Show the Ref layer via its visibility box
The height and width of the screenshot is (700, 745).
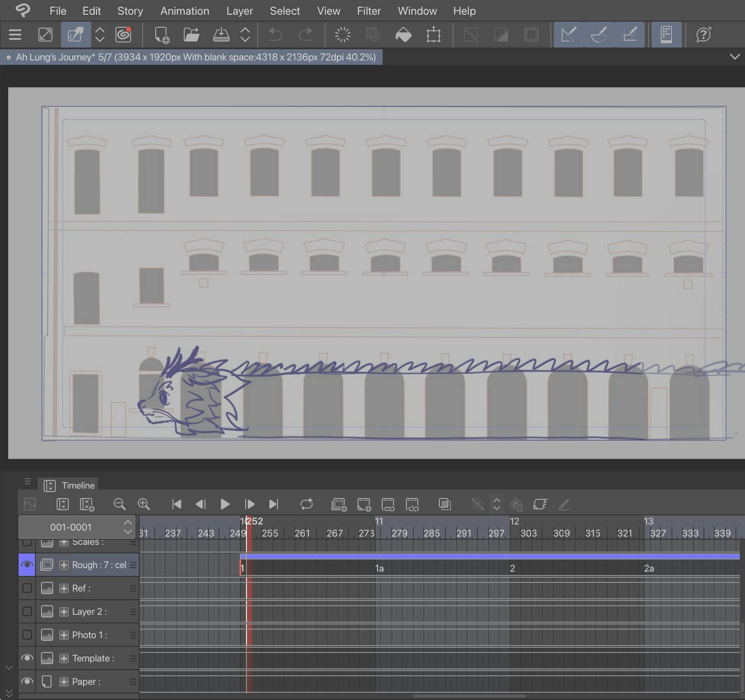tap(27, 588)
